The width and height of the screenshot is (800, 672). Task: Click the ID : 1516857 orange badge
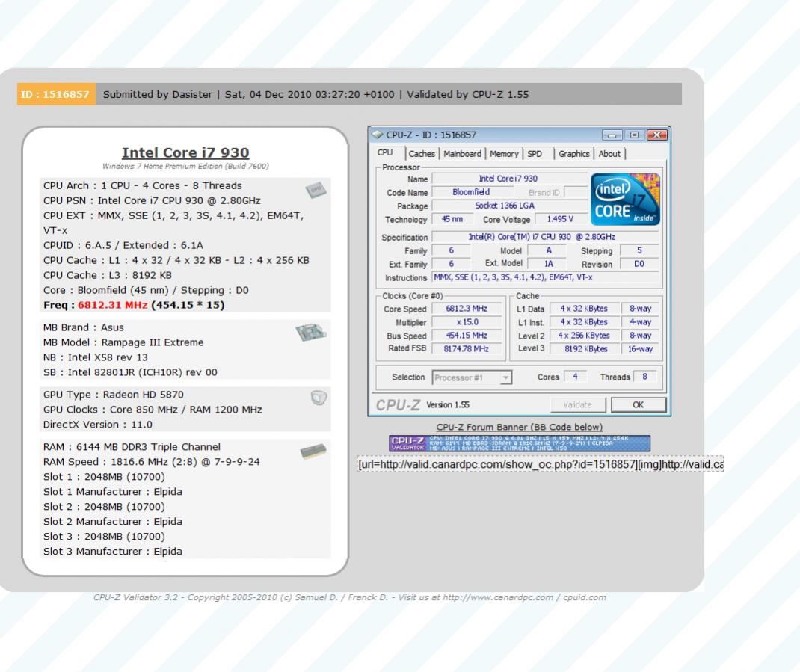click(x=56, y=94)
